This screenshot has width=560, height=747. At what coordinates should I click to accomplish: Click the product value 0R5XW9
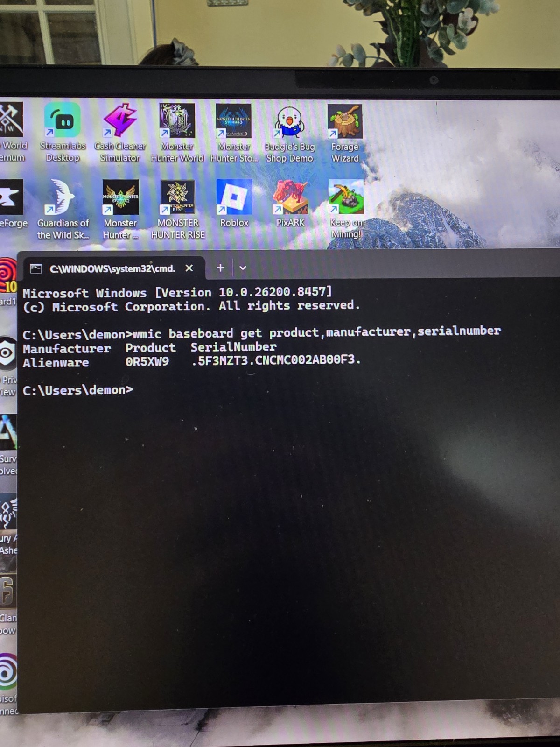pyautogui.click(x=147, y=362)
